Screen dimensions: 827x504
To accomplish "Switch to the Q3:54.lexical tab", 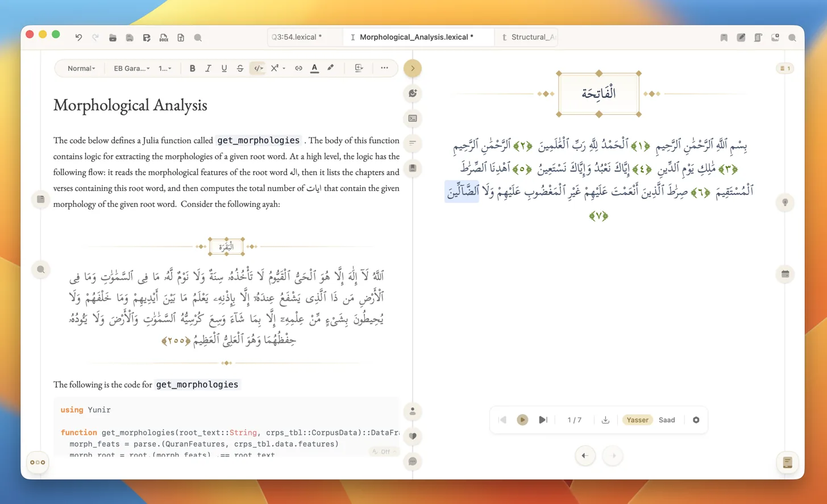I will (x=305, y=37).
